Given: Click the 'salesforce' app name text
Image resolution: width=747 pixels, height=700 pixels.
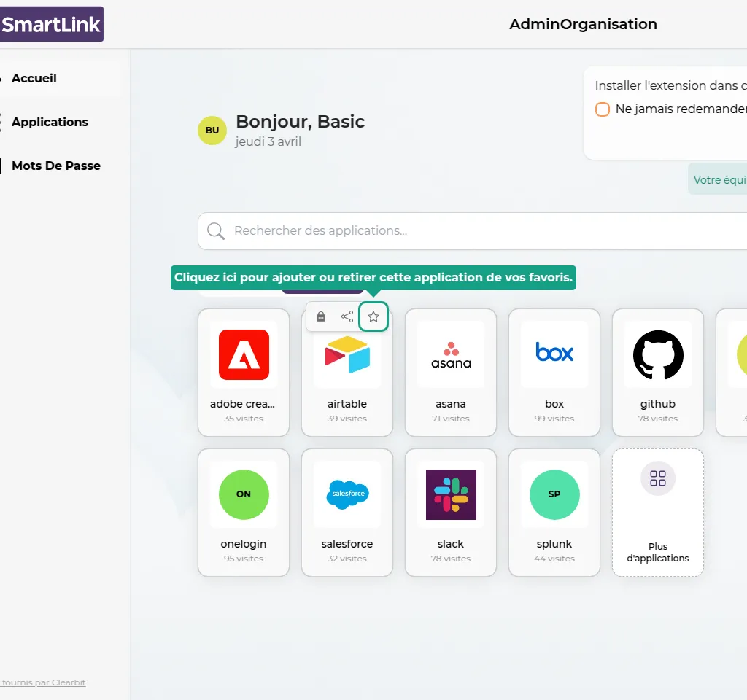Looking at the screenshot, I should click(347, 544).
